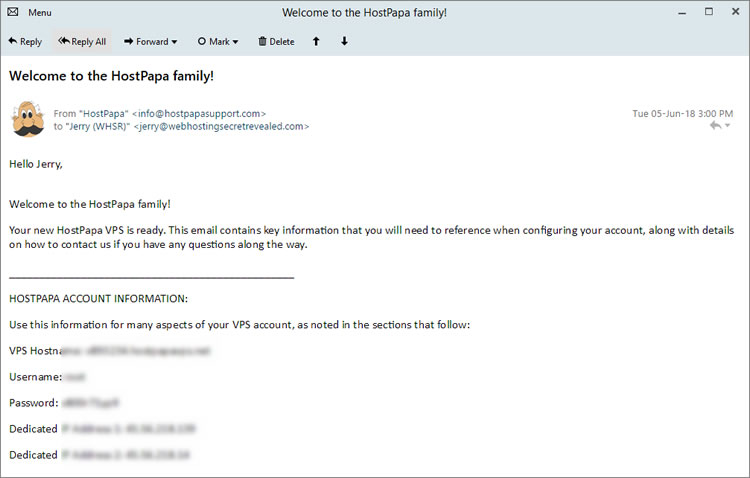The image size is (750, 478).
Task: Open the Forward dropdown
Action: click(x=151, y=42)
